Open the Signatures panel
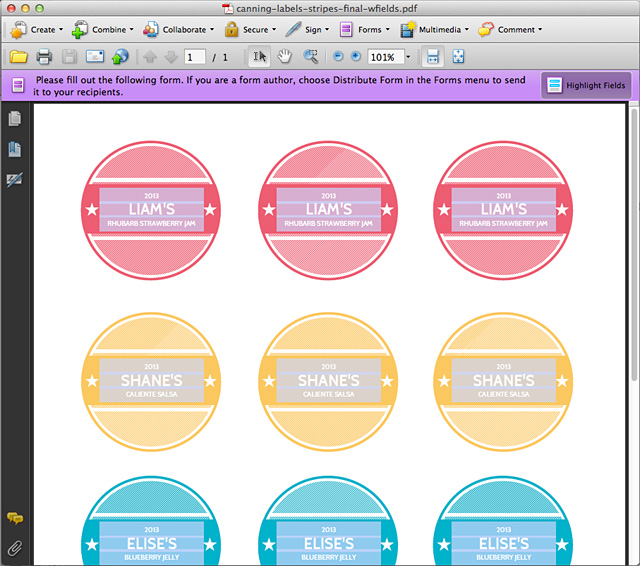The height and width of the screenshot is (566, 640). 15,180
